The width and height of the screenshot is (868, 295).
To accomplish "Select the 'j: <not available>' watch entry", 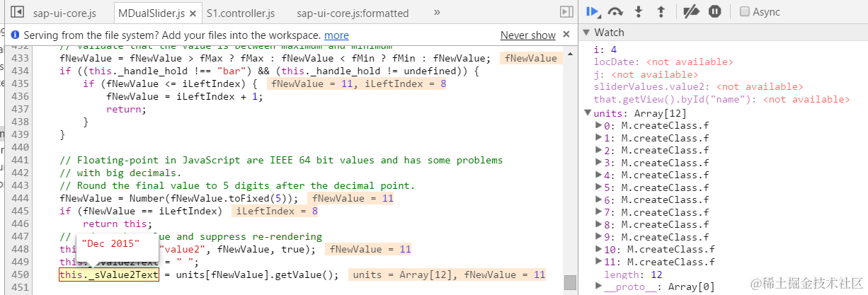I will 646,75.
